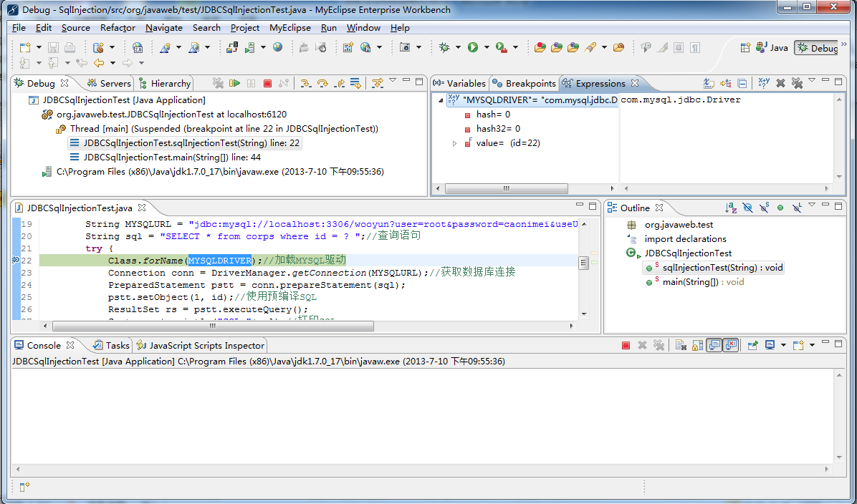Screen dimensions: 857x504
Task: Click the Open Web Browser globe icon
Action: (x=277, y=47)
